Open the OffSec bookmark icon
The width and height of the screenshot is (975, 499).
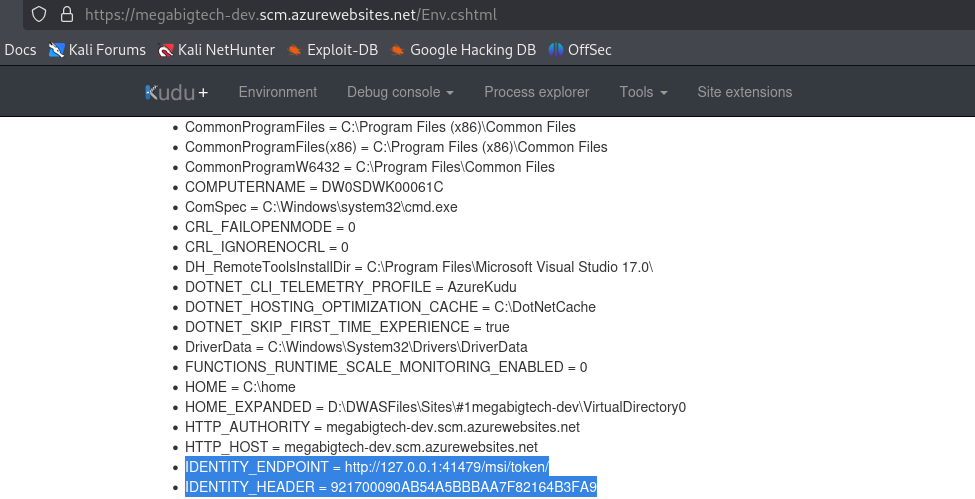point(556,50)
